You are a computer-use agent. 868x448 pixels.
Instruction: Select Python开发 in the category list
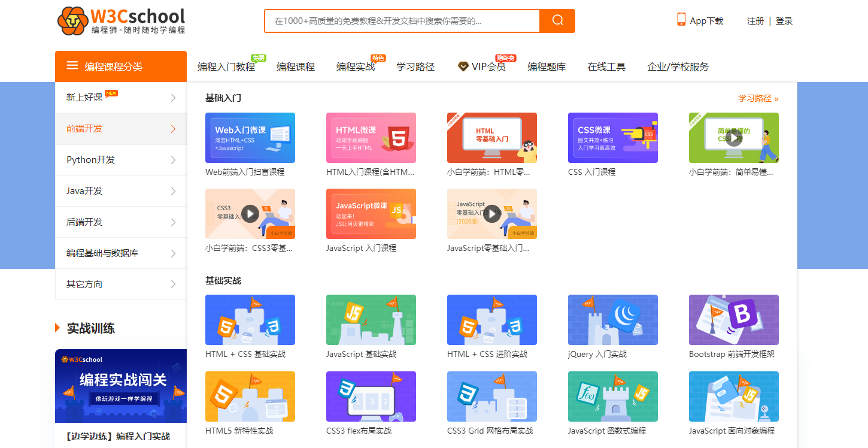coord(91,160)
